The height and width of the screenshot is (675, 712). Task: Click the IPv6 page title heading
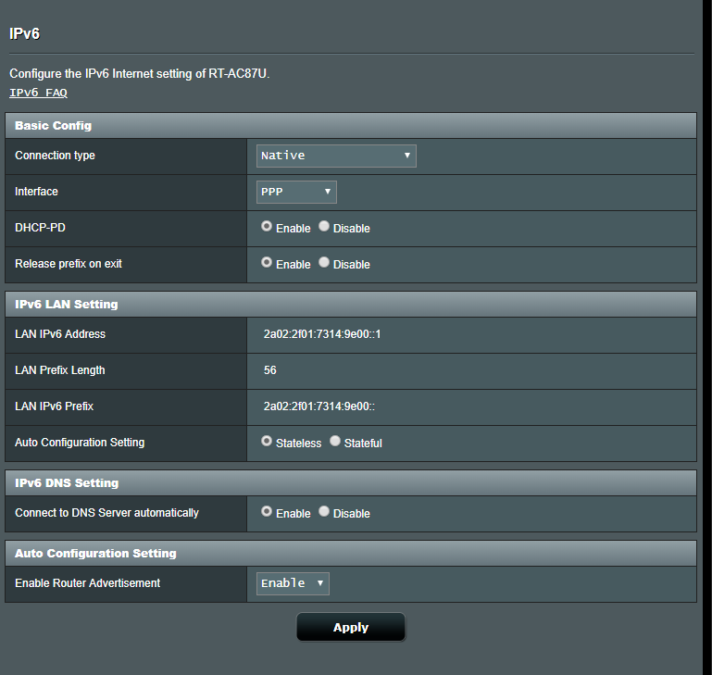pyautogui.click(x=24, y=34)
